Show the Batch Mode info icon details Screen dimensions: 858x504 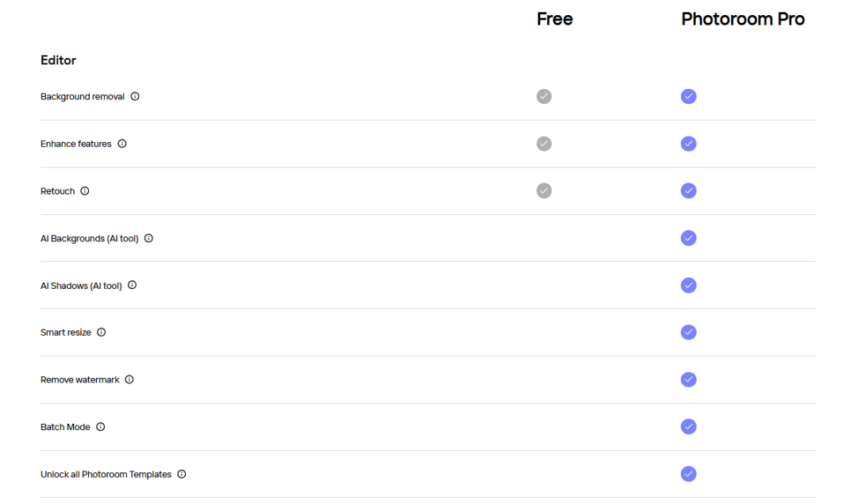tap(100, 427)
